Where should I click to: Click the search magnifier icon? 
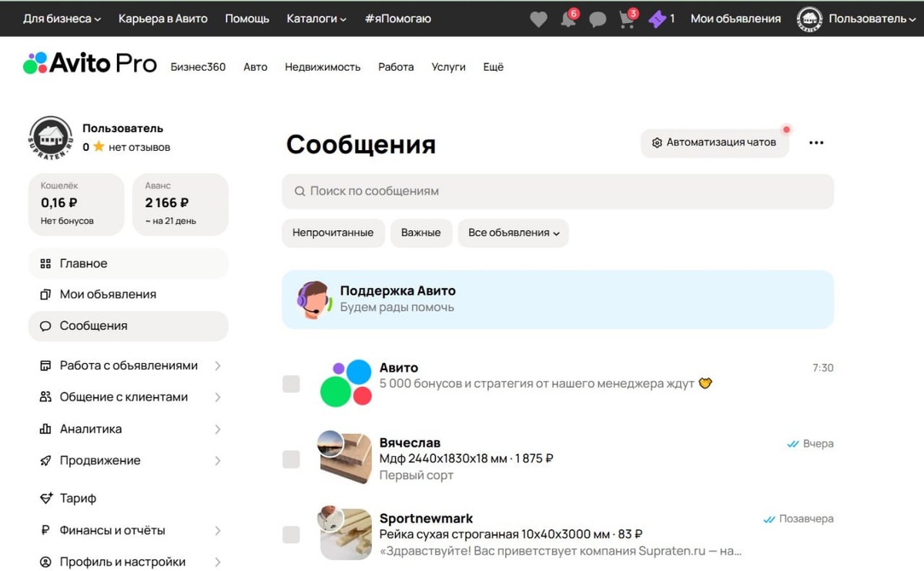[x=300, y=191]
